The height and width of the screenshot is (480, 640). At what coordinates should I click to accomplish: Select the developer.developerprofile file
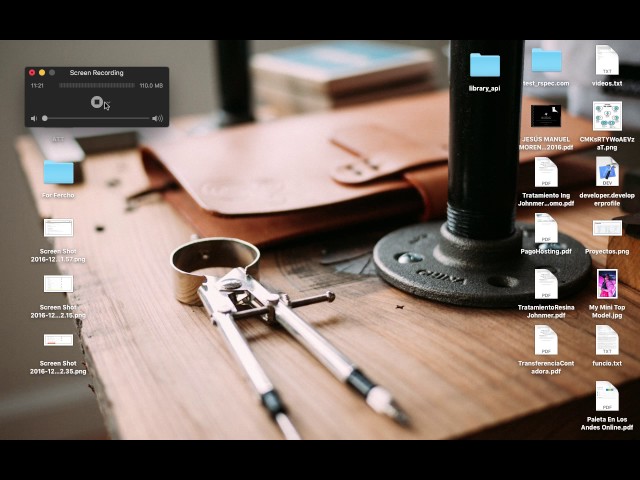pos(607,172)
